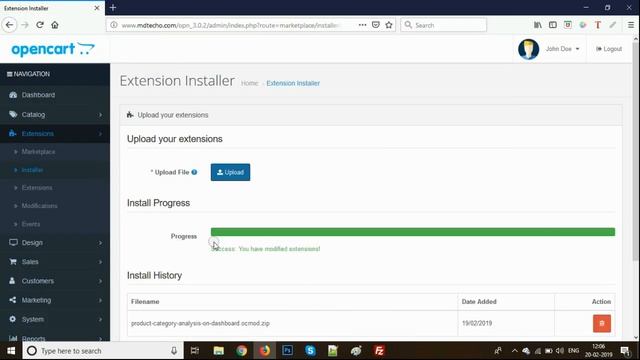Open Extensions submenu item

pyautogui.click(x=37, y=188)
